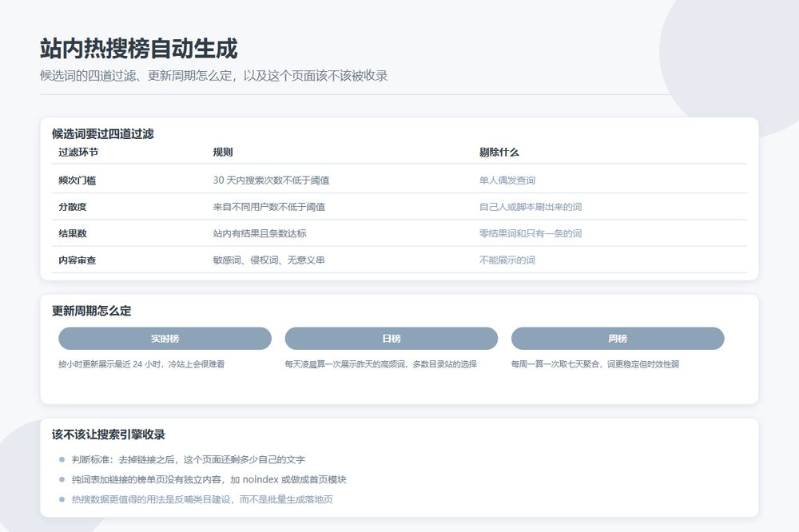Click the subtitle starting with 候选词的四道过滤
This screenshot has height=532, width=799.
(214, 76)
